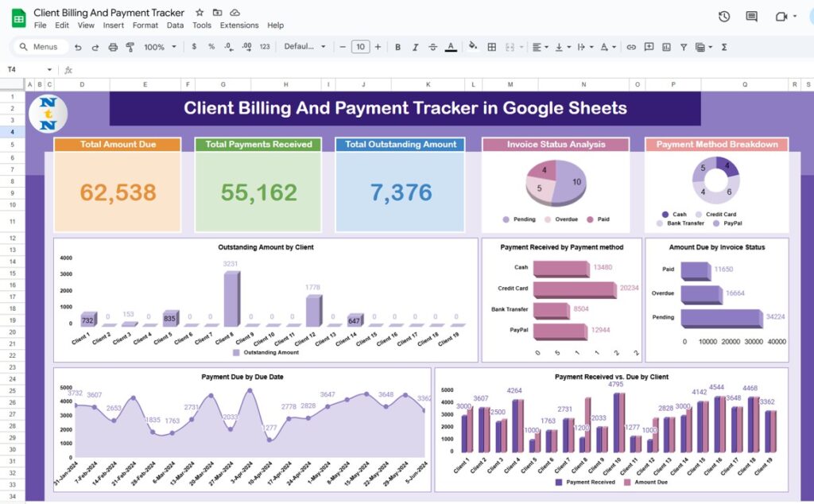Screen dimensions: 814x504
Task: Open the Data menu
Action: (175, 25)
